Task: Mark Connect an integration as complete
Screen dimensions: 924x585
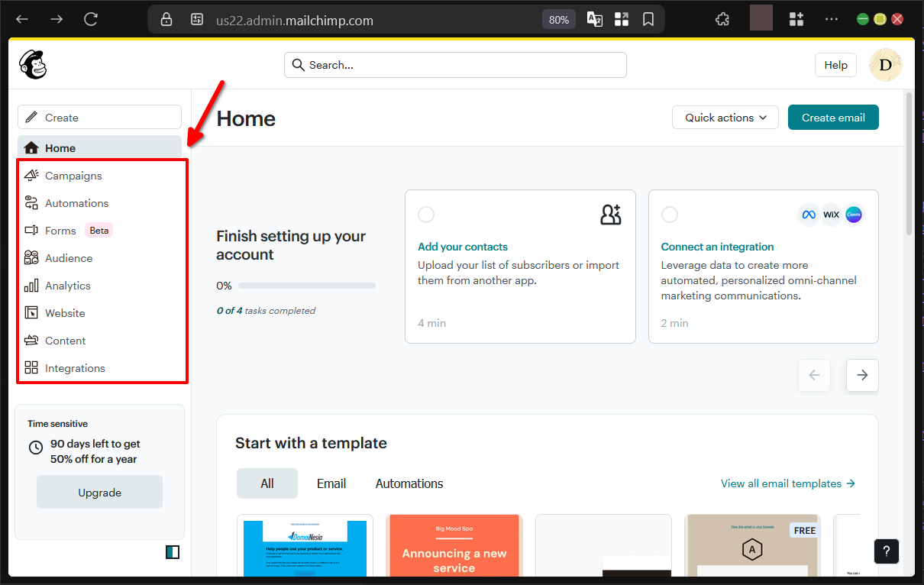Action: tap(670, 214)
